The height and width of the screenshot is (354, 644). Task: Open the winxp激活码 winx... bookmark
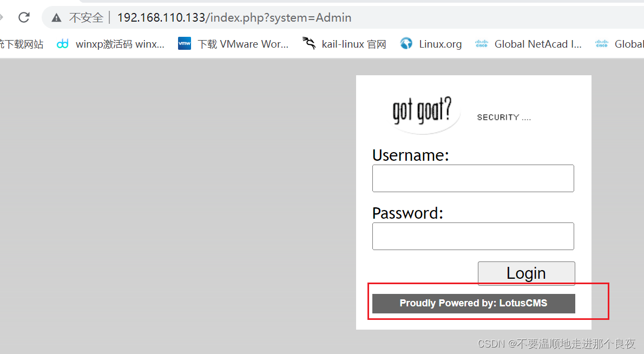tap(120, 44)
